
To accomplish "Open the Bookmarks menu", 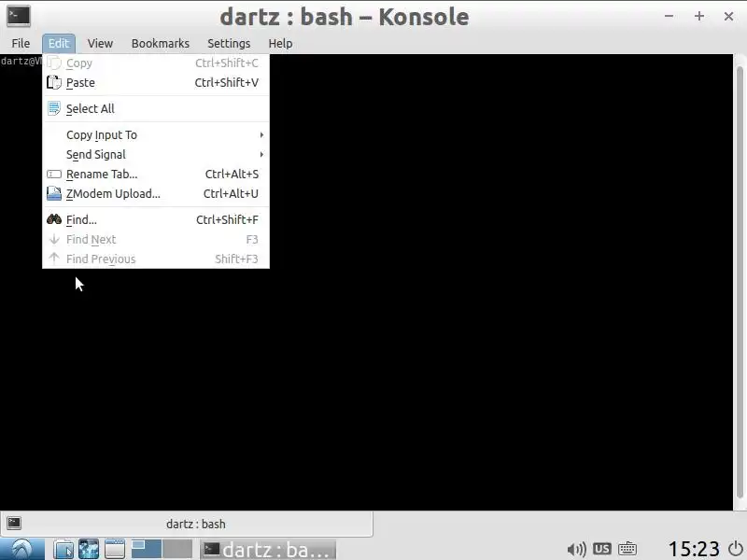I will [x=160, y=43].
